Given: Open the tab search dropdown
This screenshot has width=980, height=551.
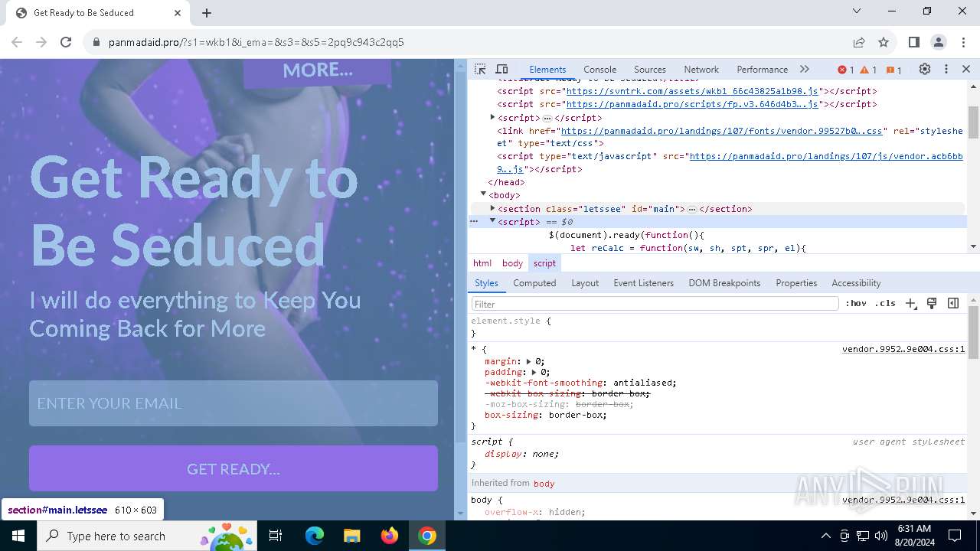Looking at the screenshot, I should coord(857,11).
